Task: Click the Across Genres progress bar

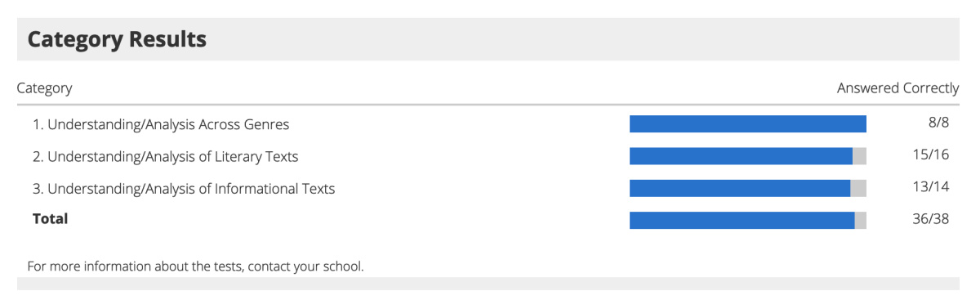Action: click(748, 124)
